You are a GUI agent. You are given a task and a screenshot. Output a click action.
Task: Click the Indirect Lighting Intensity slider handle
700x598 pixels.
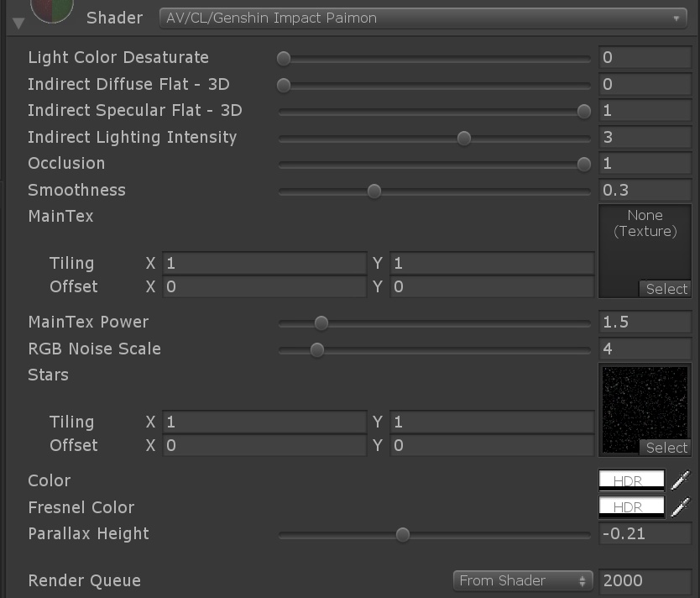click(463, 137)
